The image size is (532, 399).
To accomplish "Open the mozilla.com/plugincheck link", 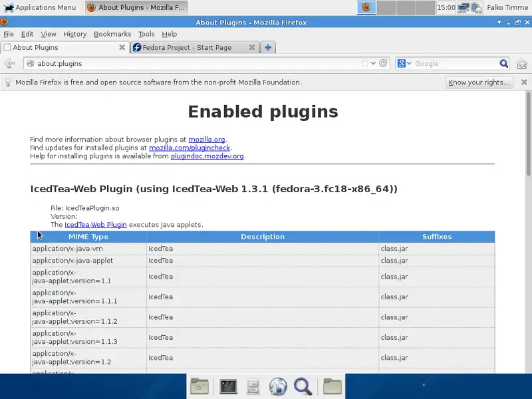I will [190, 148].
